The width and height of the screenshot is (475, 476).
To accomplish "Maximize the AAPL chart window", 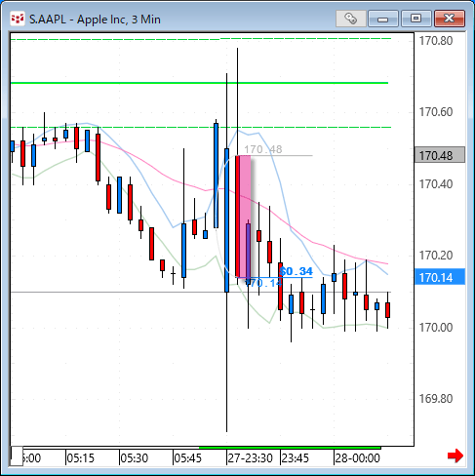I will (416, 19).
